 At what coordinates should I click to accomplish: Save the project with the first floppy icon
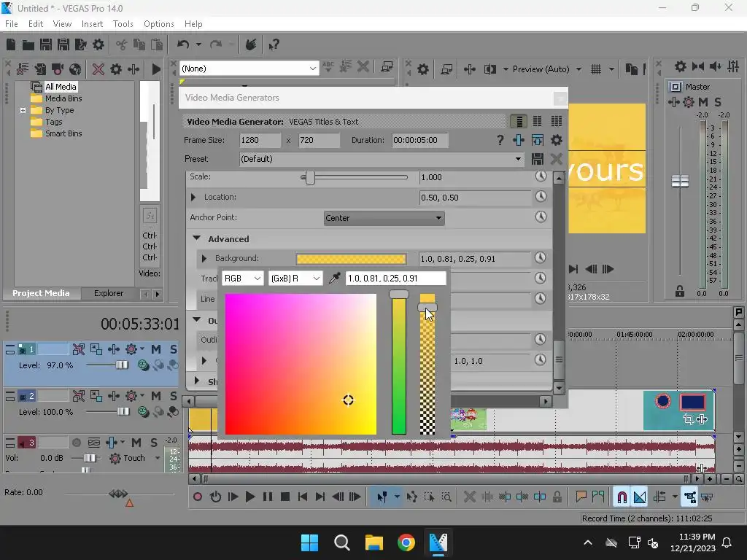tap(46, 44)
